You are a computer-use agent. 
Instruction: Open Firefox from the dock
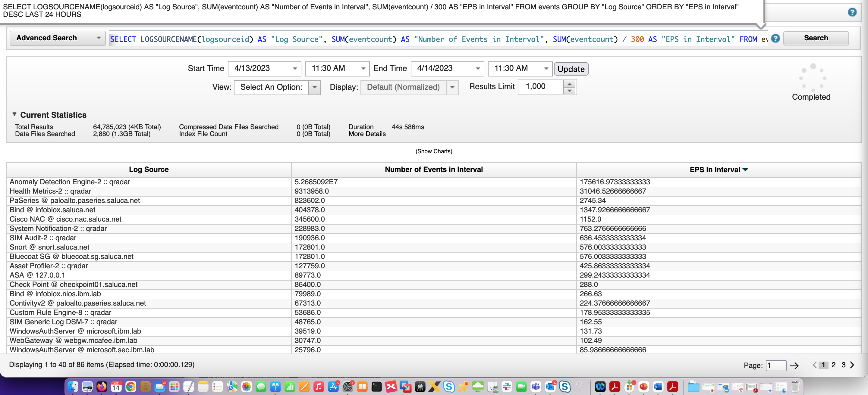[x=102, y=386]
